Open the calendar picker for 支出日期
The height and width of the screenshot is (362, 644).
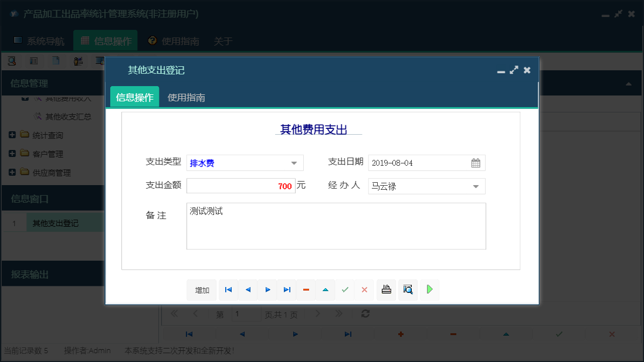click(476, 162)
